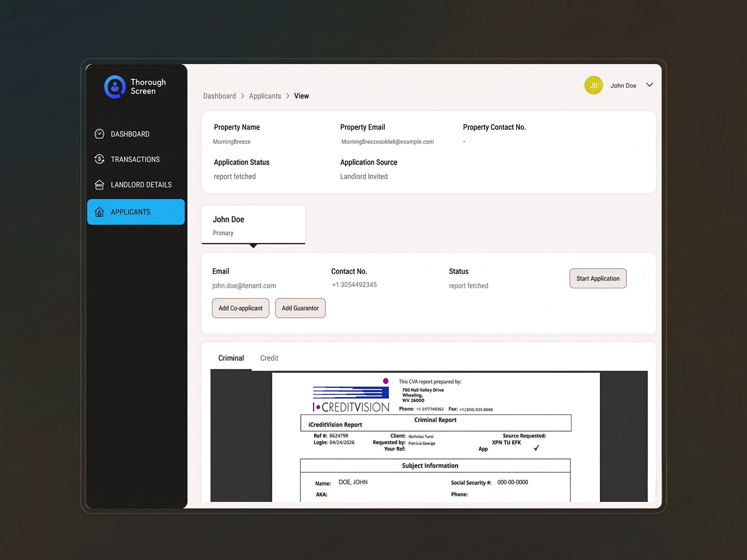Click the Application Status 'report fetched' value

[235, 176]
